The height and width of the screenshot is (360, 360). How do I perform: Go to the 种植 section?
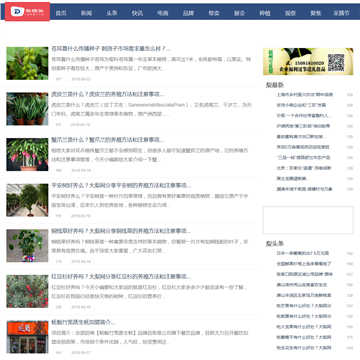(265, 13)
